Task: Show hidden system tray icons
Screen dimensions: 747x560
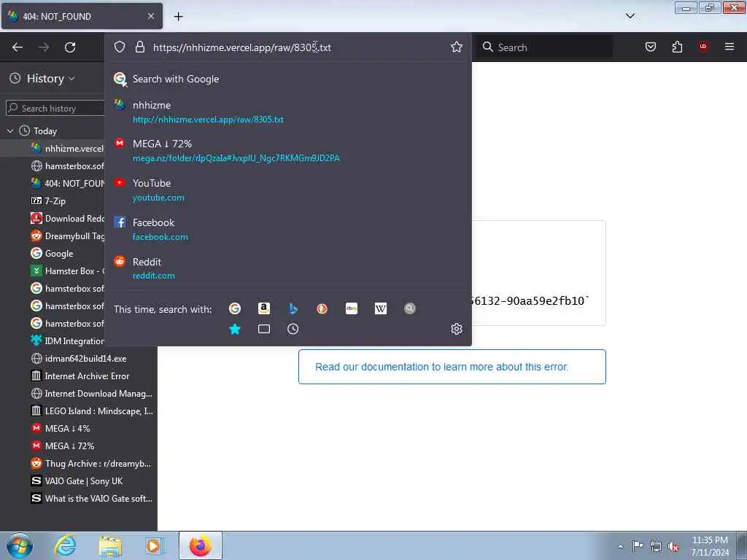Action: pyautogui.click(x=620, y=546)
